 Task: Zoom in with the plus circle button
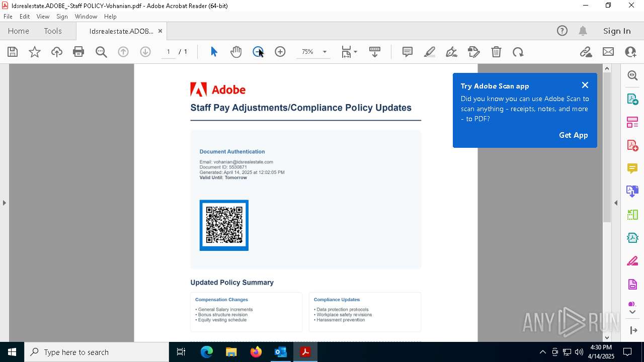(280, 52)
